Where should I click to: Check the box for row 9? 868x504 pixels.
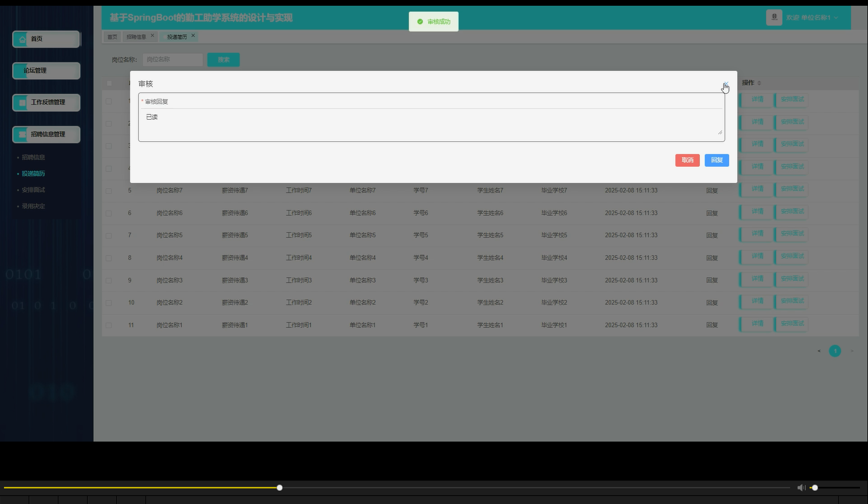click(x=109, y=280)
